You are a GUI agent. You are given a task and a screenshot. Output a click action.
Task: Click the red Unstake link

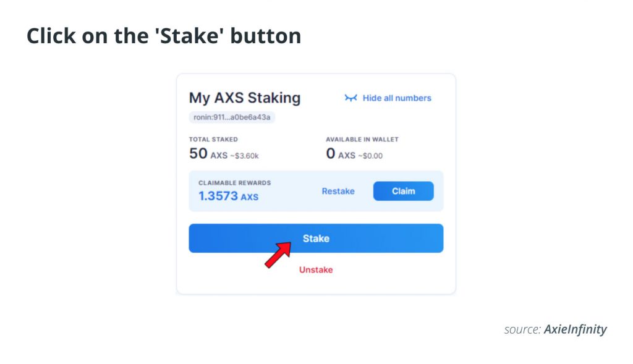(316, 269)
